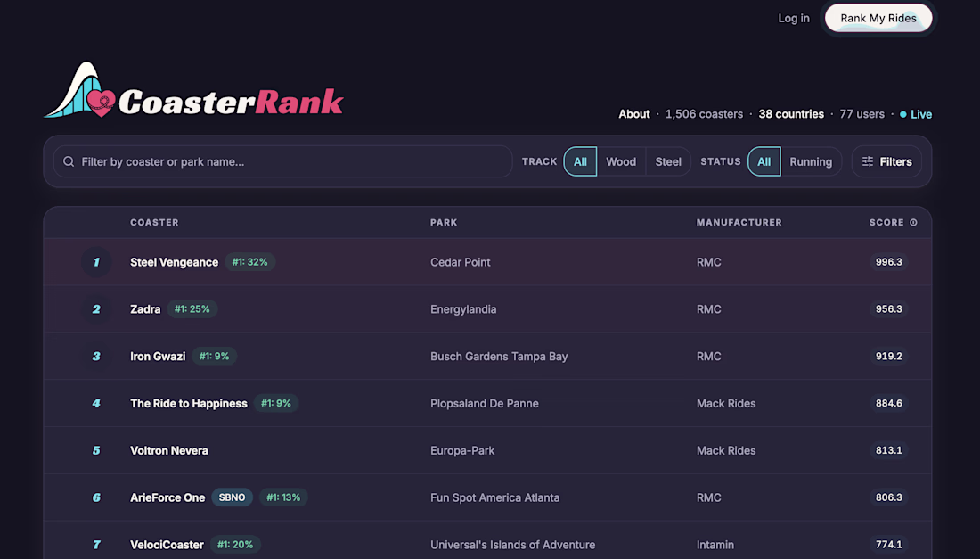Screen dimensions: 980x559
Task: Click the Plopsaland De Panne park cell
Action: click(x=485, y=404)
